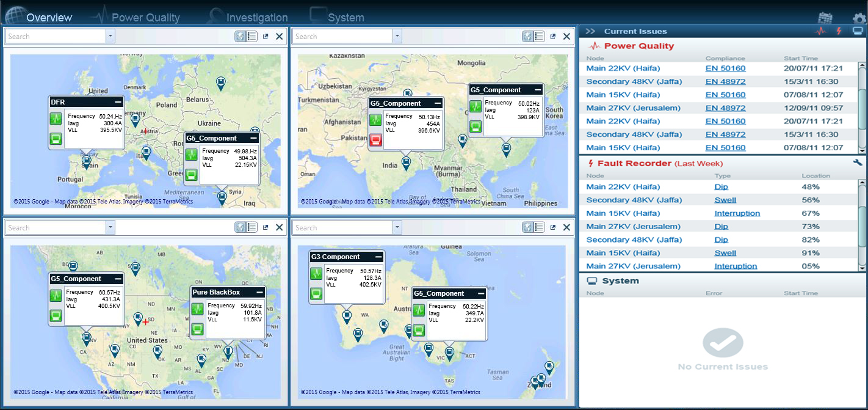Minimize the G3 Component popup
This screenshot has height=410, width=868.
pyautogui.click(x=378, y=257)
